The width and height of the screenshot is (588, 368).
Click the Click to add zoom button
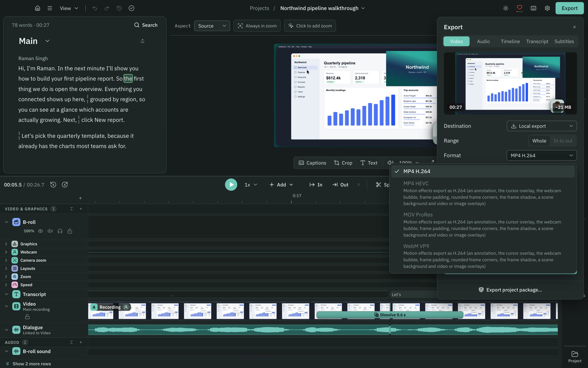click(310, 26)
